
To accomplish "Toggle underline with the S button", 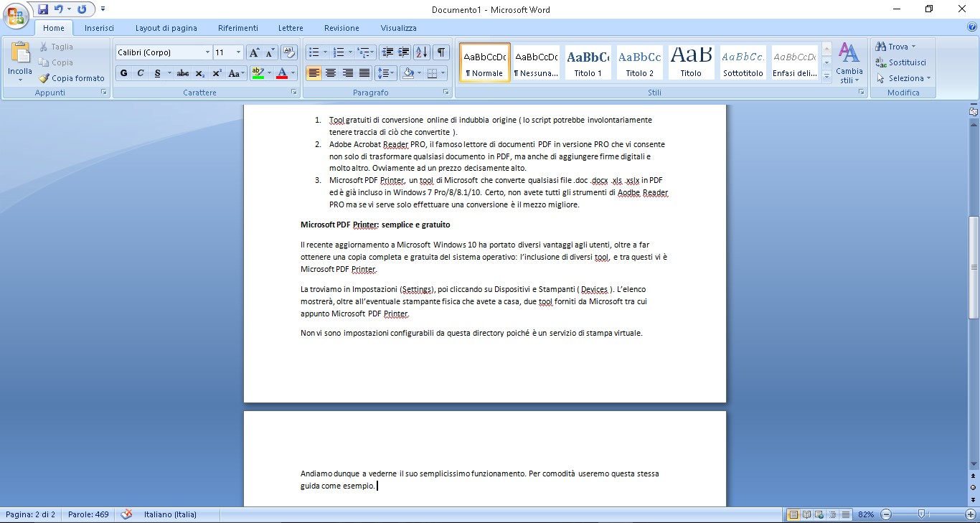I will coord(157,73).
